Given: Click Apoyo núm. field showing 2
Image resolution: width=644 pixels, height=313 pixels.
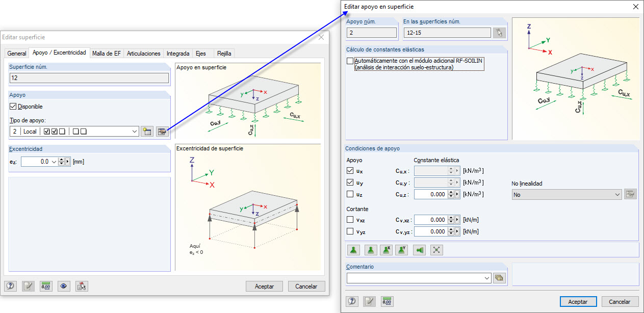Looking at the screenshot, I should [x=372, y=33].
